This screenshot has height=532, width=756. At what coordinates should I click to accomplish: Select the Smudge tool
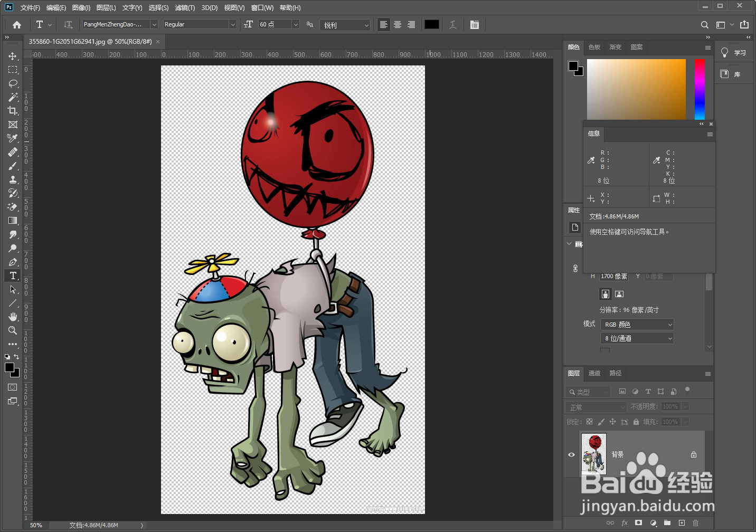13,234
